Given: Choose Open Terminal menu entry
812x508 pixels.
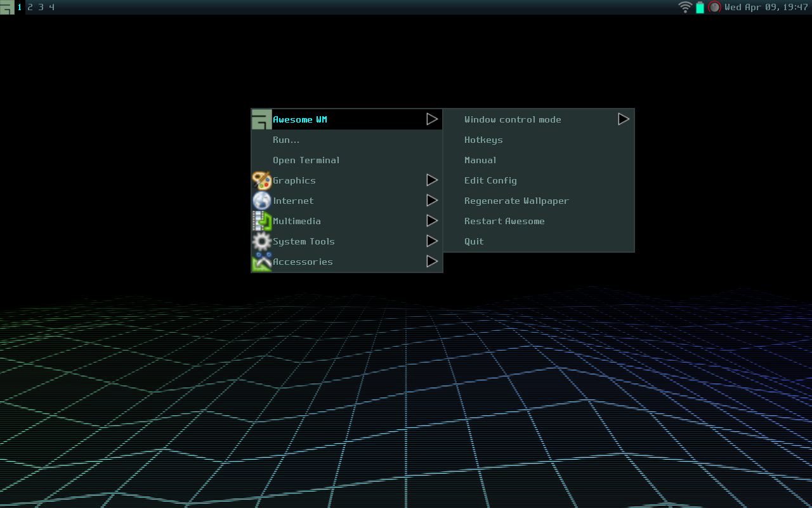Looking at the screenshot, I should pyautogui.click(x=347, y=160).
